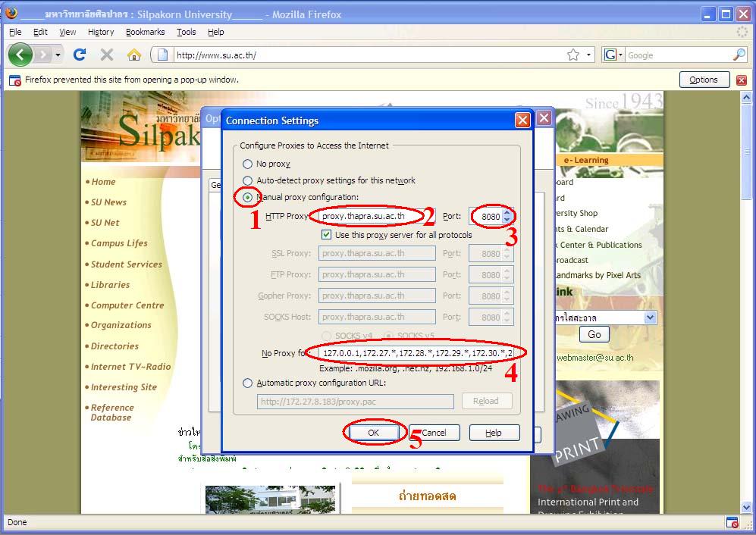Go to the Home page icon

[134, 55]
